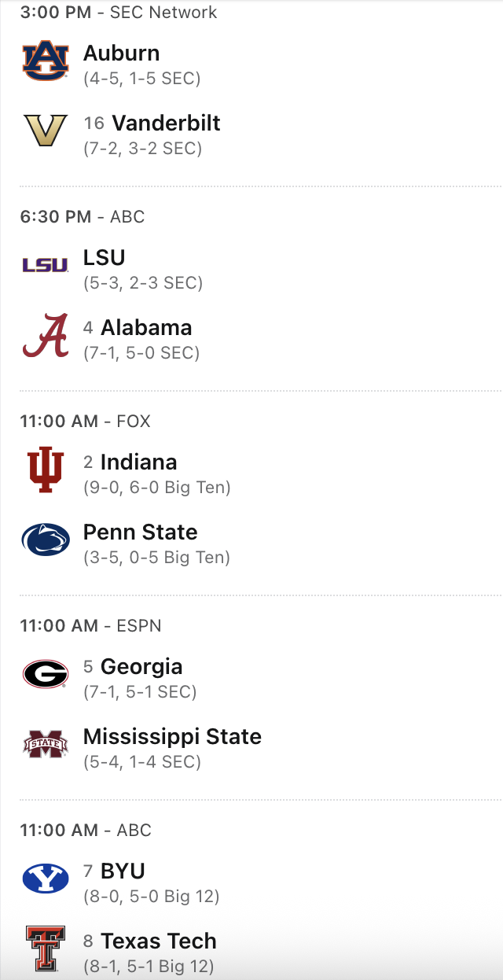Open the Texas Tech team name

click(x=158, y=941)
